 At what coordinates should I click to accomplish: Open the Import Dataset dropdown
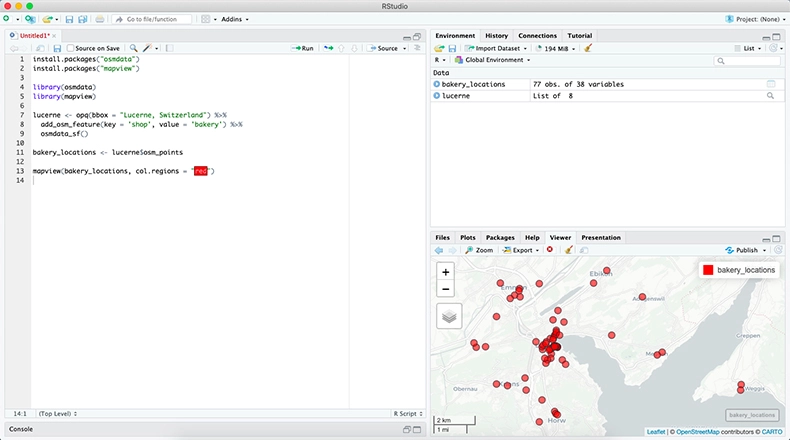(495, 48)
